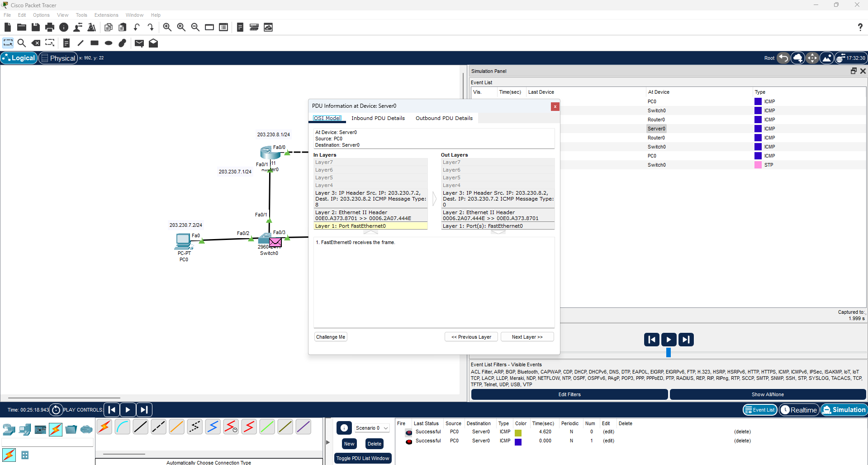Switch to Logical workspace view
The height and width of the screenshot is (465, 868).
click(19, 58)
